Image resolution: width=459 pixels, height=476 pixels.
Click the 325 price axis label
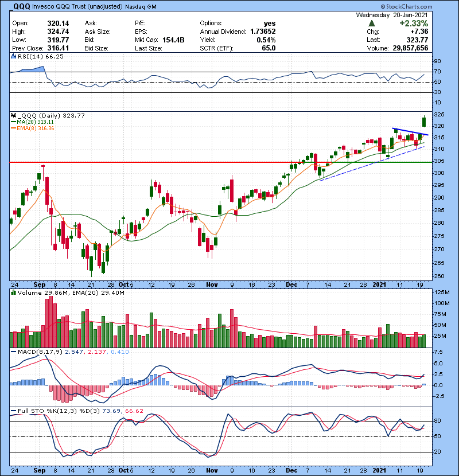point(439,115)
